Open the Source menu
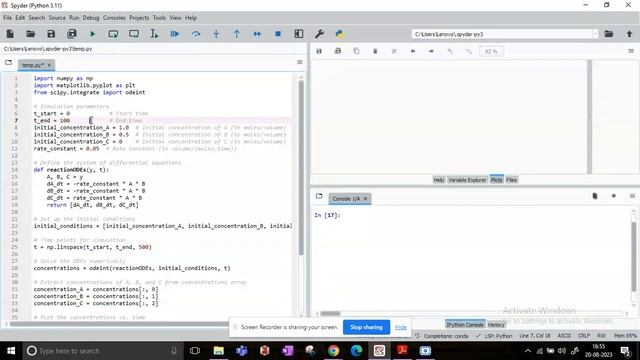 click(57, 18)
